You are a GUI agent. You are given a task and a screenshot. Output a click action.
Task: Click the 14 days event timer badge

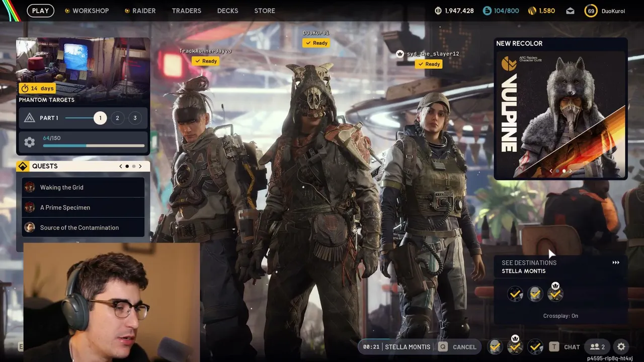(37, 88)
